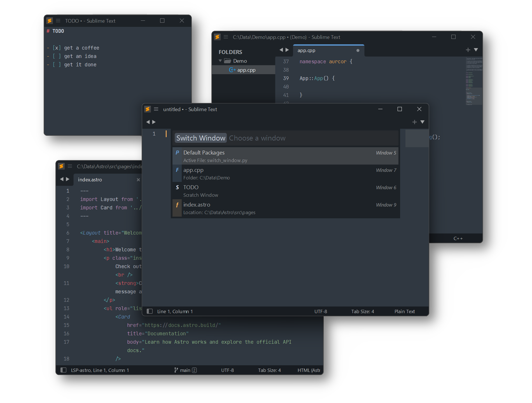Click Sublime logo in untitled window title bar
Screen dimensions: 532x403
(x=148, y=109)
